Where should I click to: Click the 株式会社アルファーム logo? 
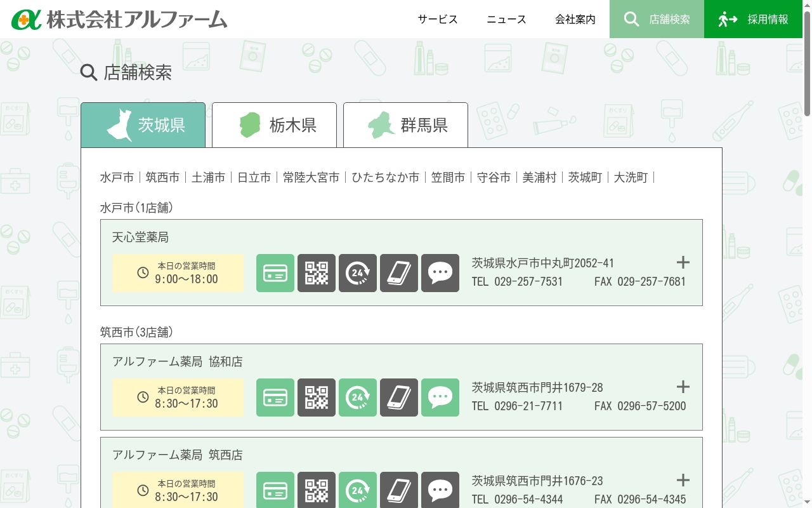[x=119, y=19]
